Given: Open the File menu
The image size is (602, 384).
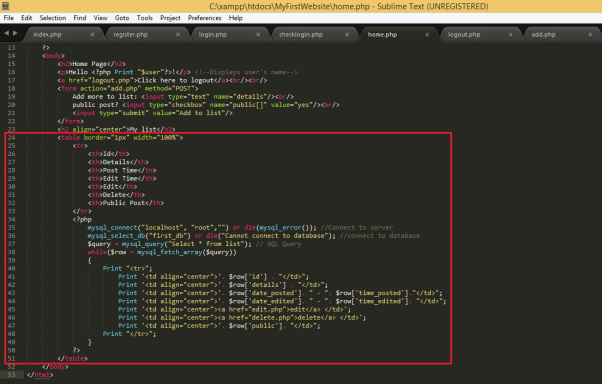Looking at the screenshot, I should coord(8,18).
